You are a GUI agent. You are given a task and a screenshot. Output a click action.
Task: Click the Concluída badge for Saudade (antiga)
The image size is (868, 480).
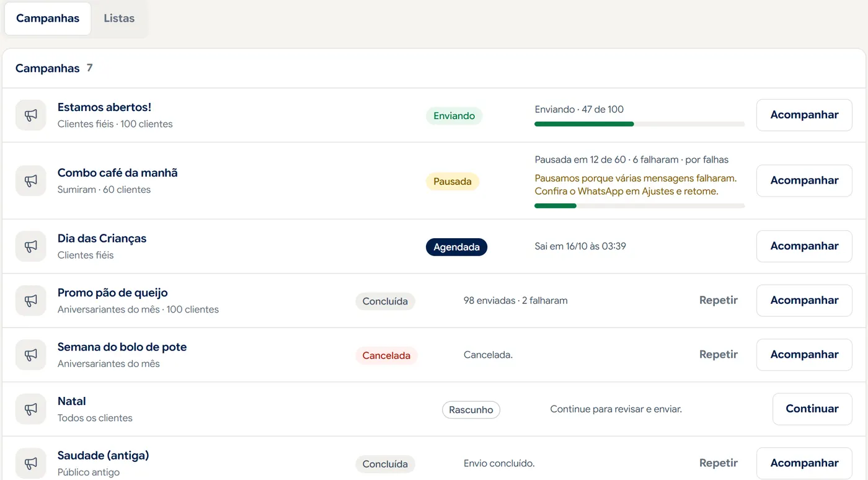click(385, 464)
